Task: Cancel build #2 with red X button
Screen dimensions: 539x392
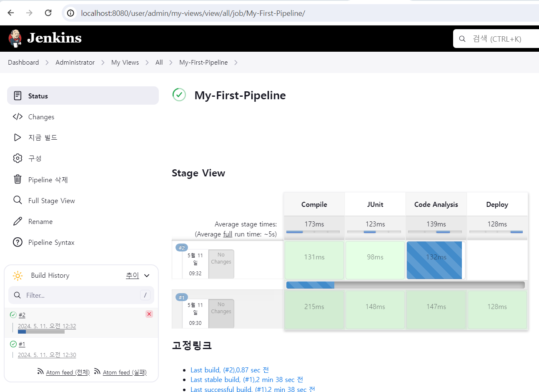Action: [149, 314]
